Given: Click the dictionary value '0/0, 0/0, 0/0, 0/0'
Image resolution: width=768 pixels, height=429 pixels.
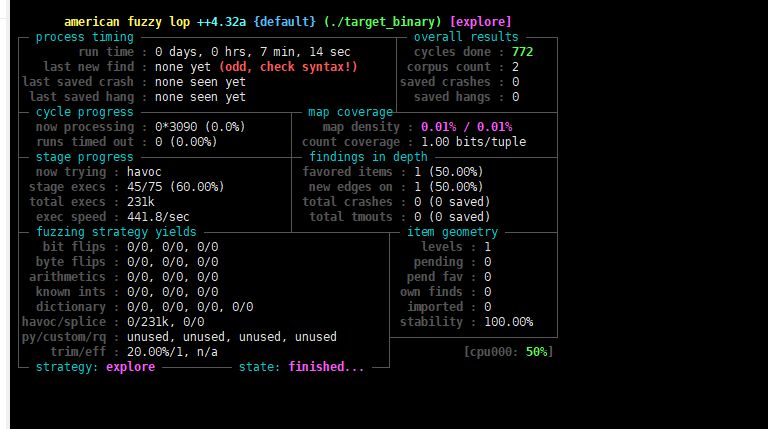Looking at the screenshot, I should tap(190, 307).
